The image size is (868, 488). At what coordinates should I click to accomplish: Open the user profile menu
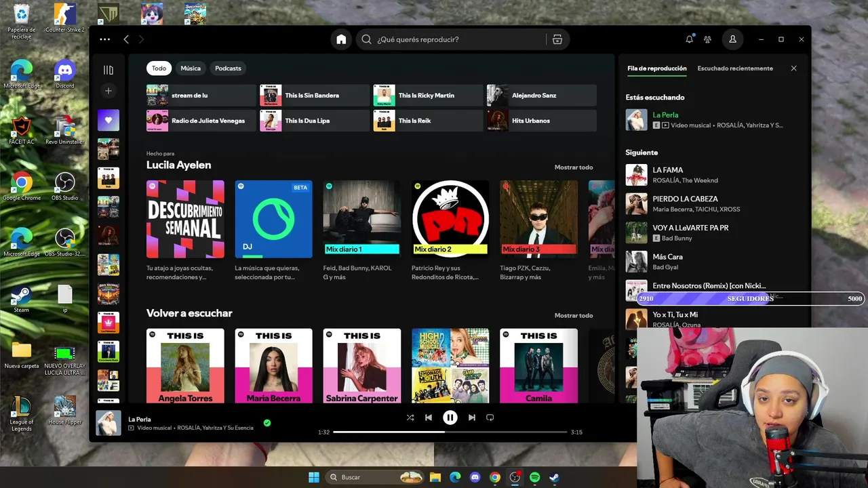[732, 39]
